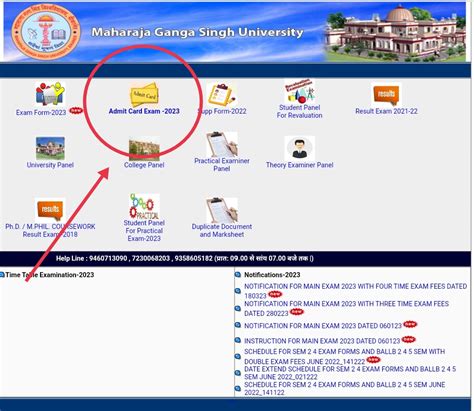Click the Time Table Examination-2023 heading

point(50,275)
